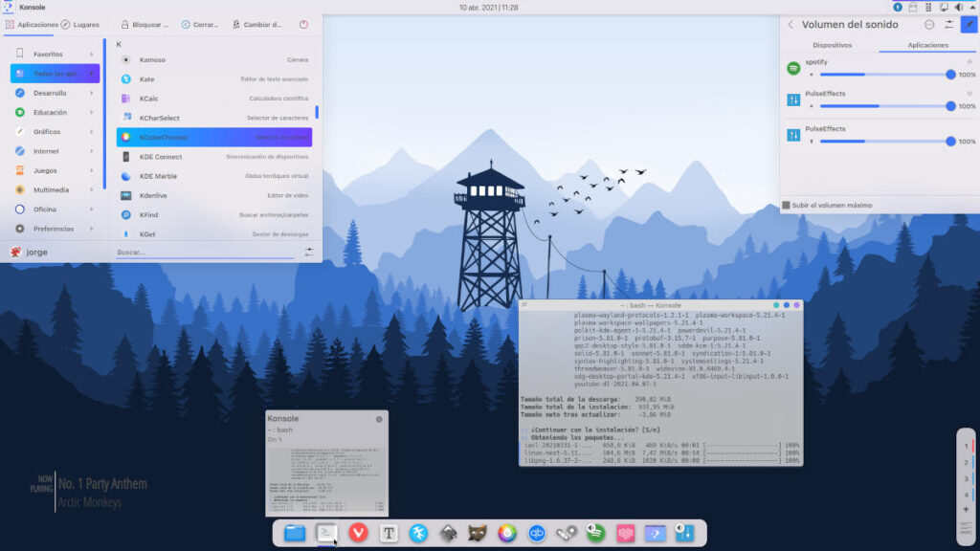Open the Lugares menu in the top bar
The width and height of the screenshot is (980, 551).
tap(87, 25)
